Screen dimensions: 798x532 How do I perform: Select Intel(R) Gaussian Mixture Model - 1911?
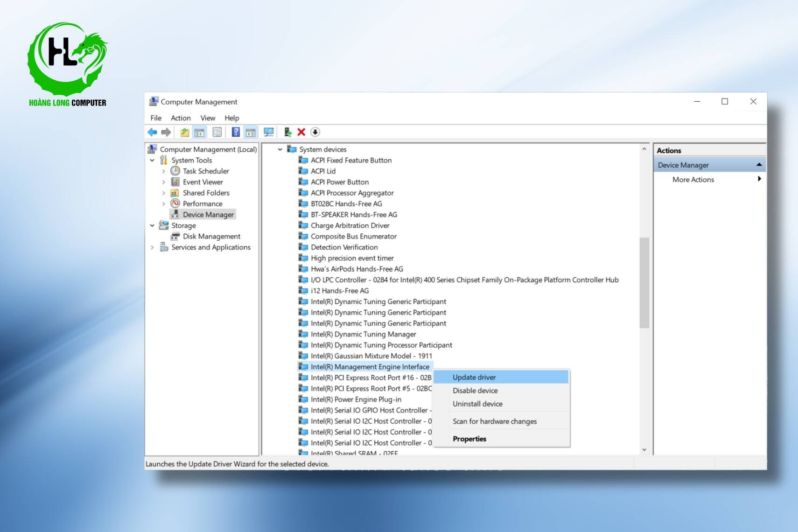pos(371,356)
